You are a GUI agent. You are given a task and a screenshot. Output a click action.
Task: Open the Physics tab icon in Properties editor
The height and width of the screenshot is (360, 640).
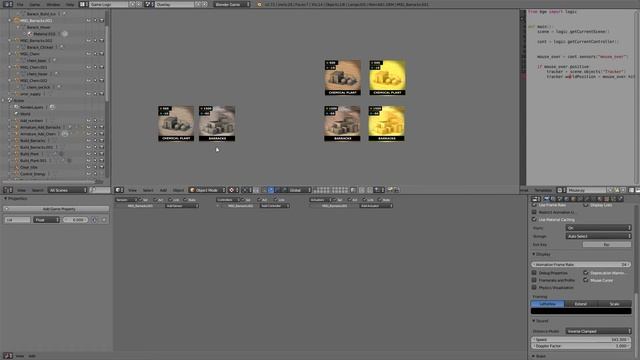coord(620,199)
